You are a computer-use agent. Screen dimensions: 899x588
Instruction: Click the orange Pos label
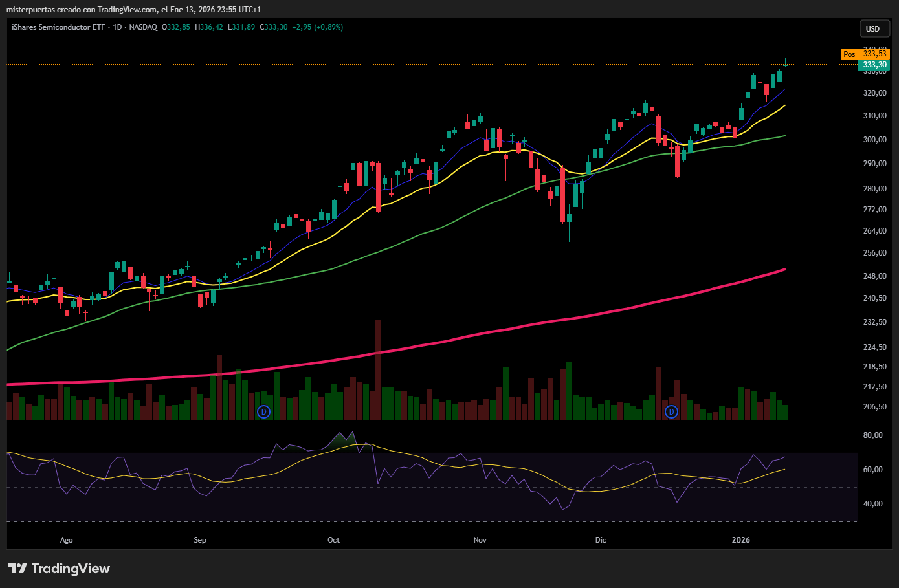point(849,54)
